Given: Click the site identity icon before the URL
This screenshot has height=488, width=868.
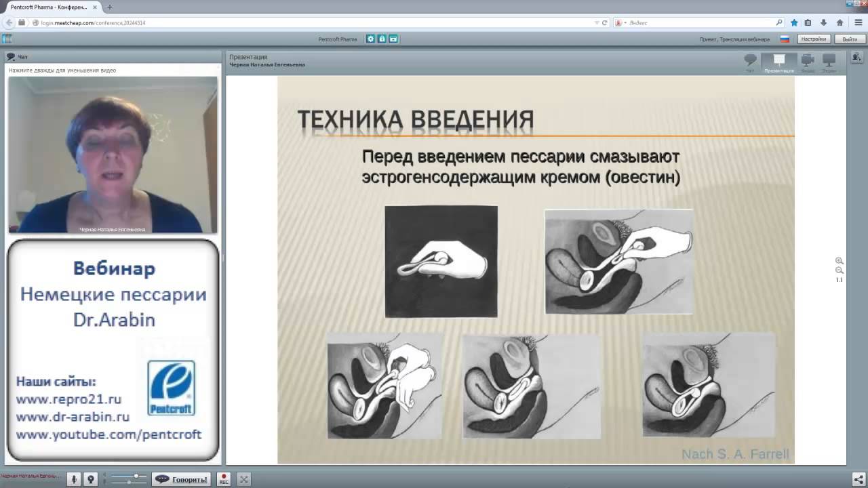Looking at the screenshot, I should coord(35,22).
